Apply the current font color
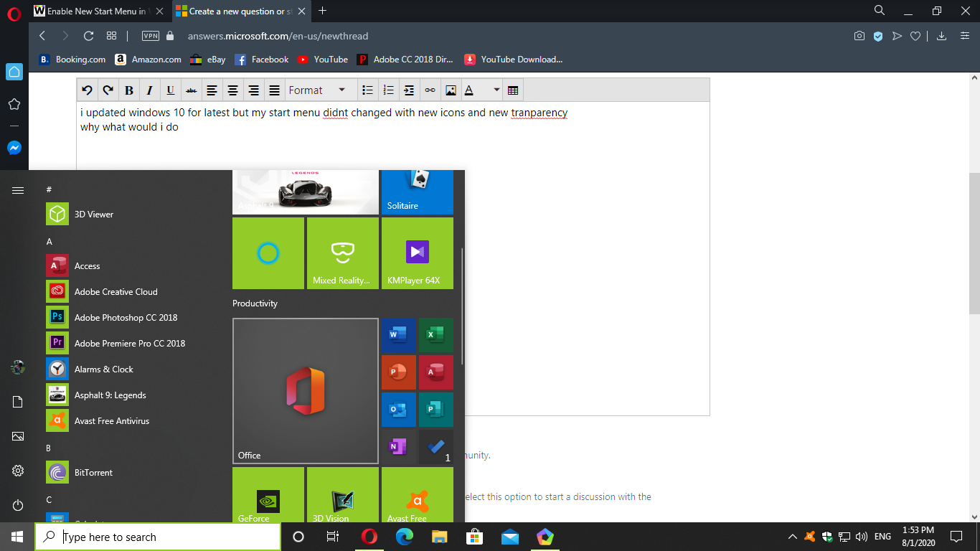 click(x=469, y=90)
